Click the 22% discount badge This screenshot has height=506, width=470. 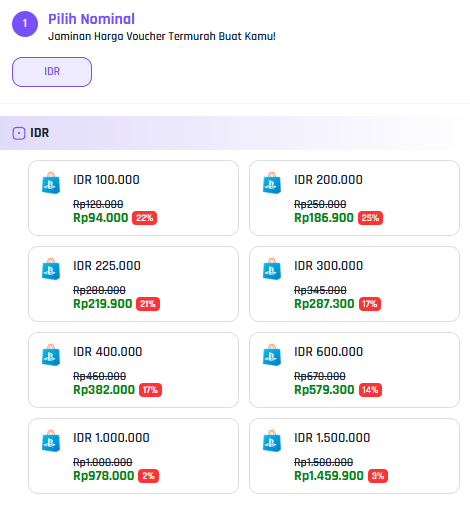[x=144, y=218]
